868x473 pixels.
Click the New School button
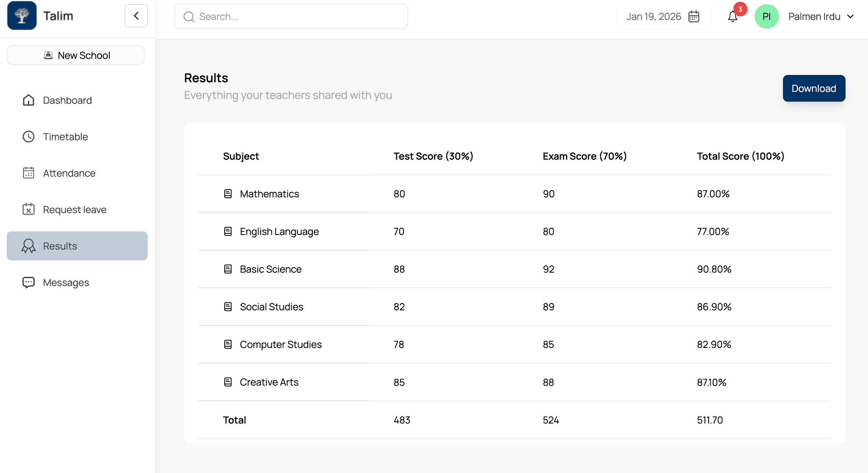tap(75, 55)
